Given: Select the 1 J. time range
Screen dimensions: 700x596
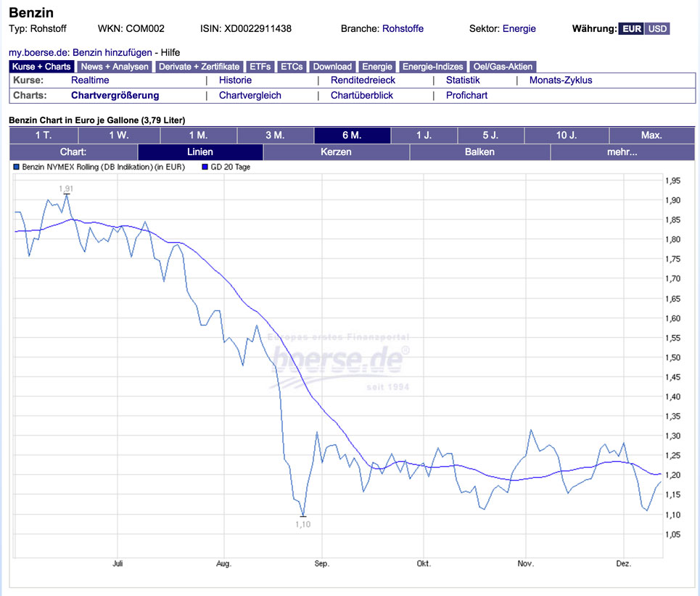Looking at the screenshot, I should (x=424, y=135).
